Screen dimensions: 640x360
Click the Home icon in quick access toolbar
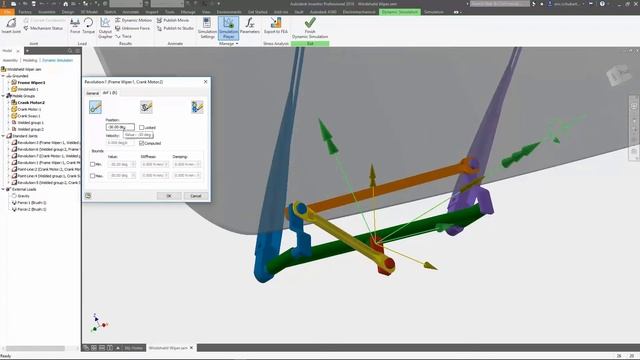[65, 4]
